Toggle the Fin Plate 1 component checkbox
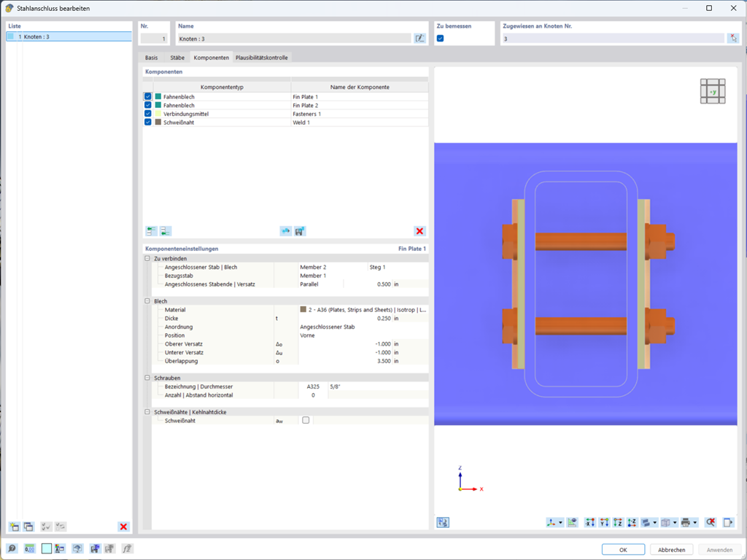This screenshot has height=560, width=747. click(147, 97)
